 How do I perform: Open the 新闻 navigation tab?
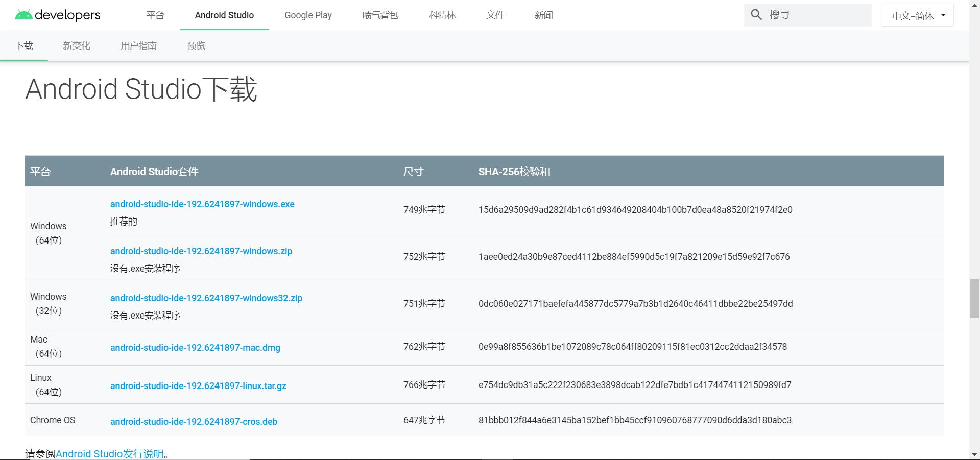click(x=543, y=15)
